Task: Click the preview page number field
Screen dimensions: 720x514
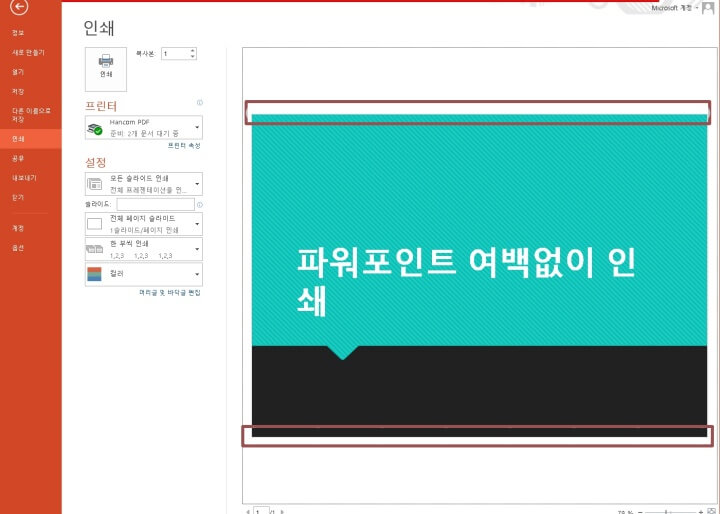Action: coord(261,511)
